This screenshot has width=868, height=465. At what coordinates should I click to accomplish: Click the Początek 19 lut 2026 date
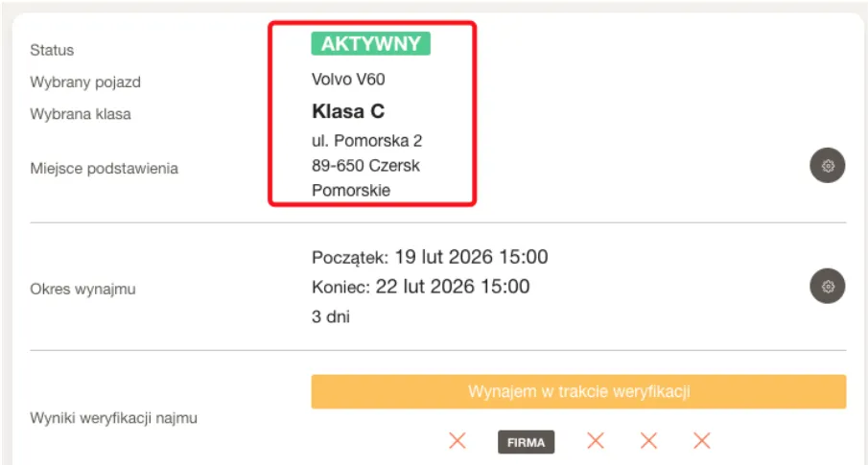tap(430, 257)
